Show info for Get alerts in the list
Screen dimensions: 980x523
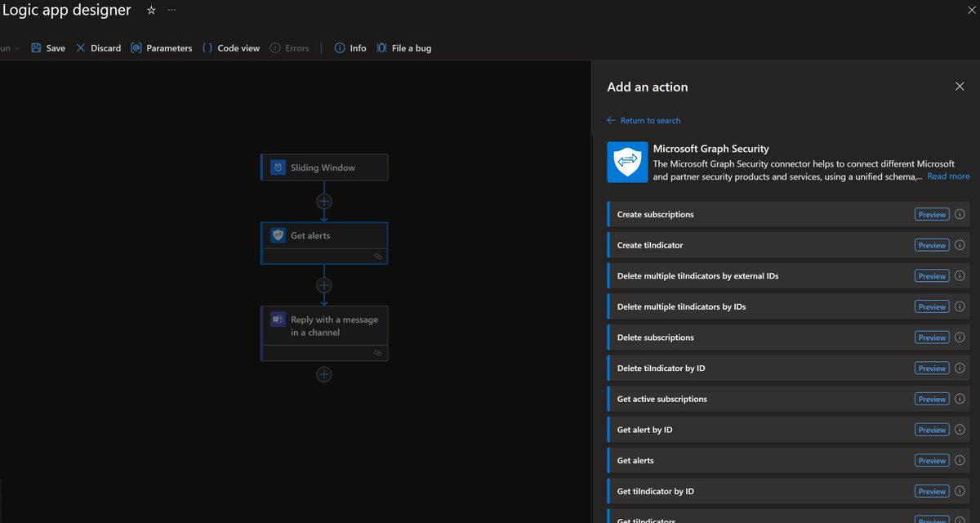[x=960, y=461]
